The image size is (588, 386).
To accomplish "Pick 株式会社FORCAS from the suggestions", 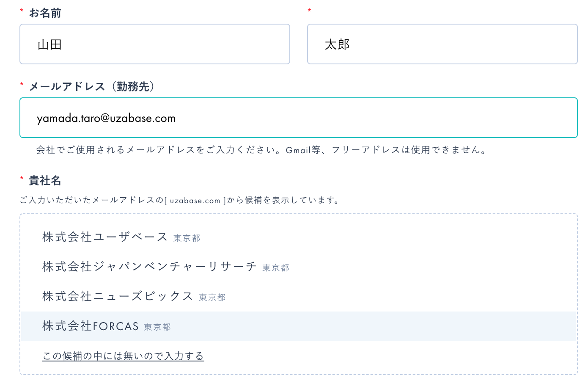I will click(299, 326).
